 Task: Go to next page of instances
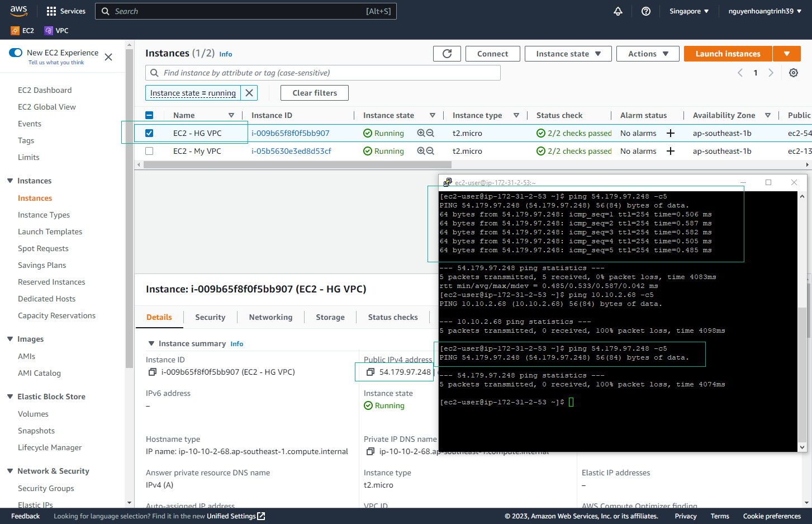coord(771,73)
